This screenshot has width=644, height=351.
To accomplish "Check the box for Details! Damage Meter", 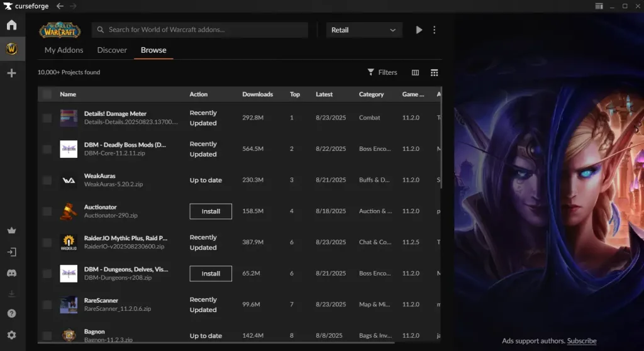I will 47,118.
